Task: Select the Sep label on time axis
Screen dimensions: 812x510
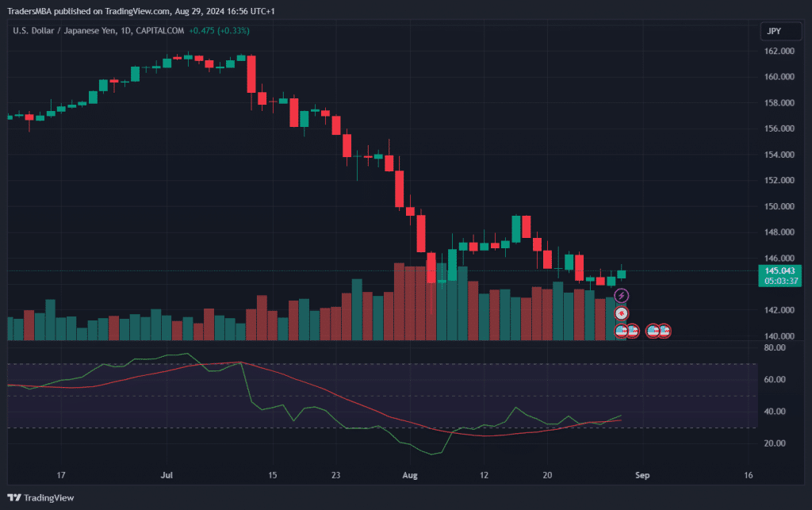Action: [642, 476]
